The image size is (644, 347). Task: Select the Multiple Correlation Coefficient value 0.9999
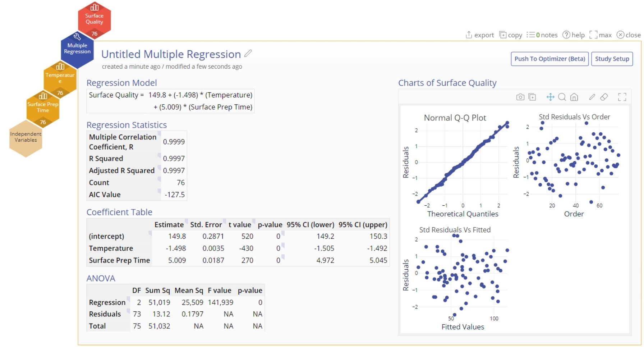point(174,142)
